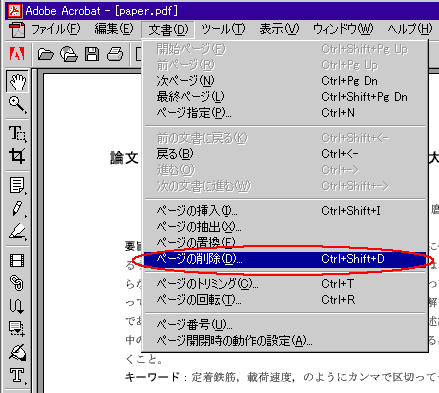439x393 pixels.
Task: Click the キーワード text in the document
Action: coord(152,377)
